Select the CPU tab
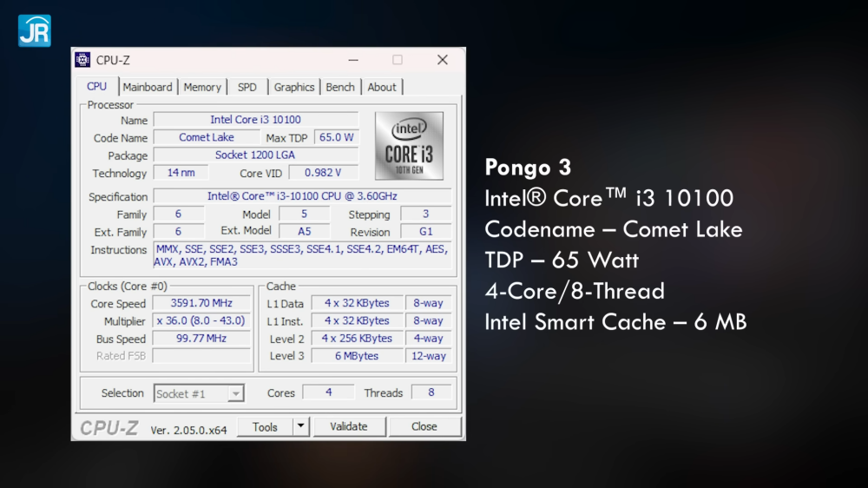Image resolution: width=868 pixels, height=488 pixels. coord(97,87)
